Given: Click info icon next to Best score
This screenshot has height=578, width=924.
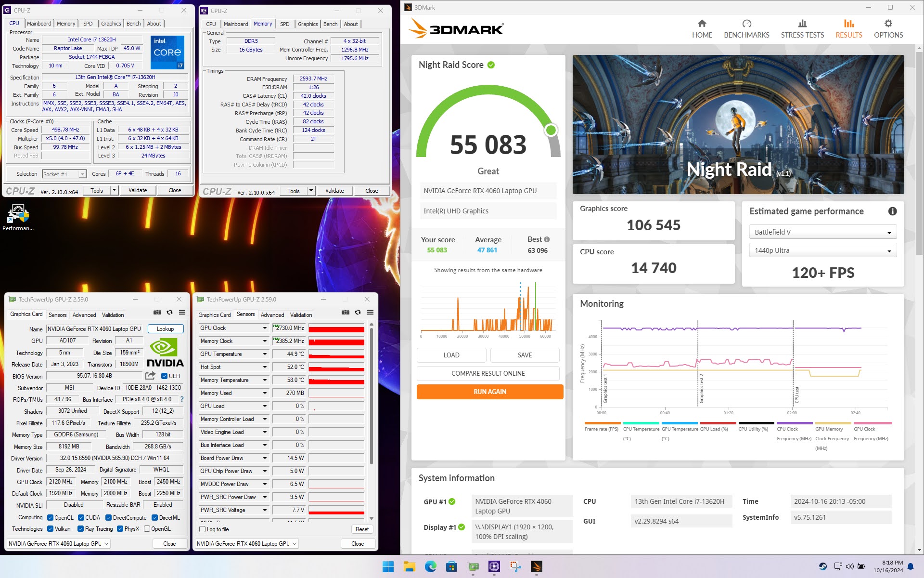Looking at the screenshot, I should click(547, 239).
